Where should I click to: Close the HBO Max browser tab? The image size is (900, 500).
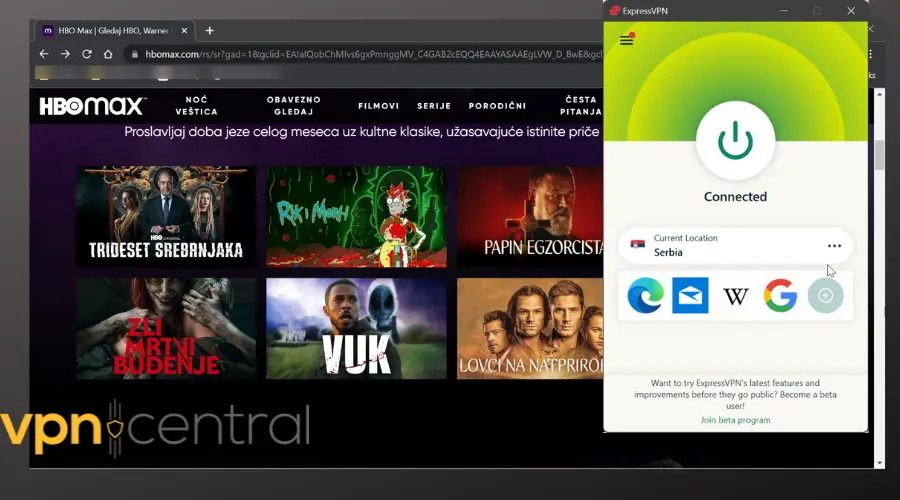(x=184, y=30)
